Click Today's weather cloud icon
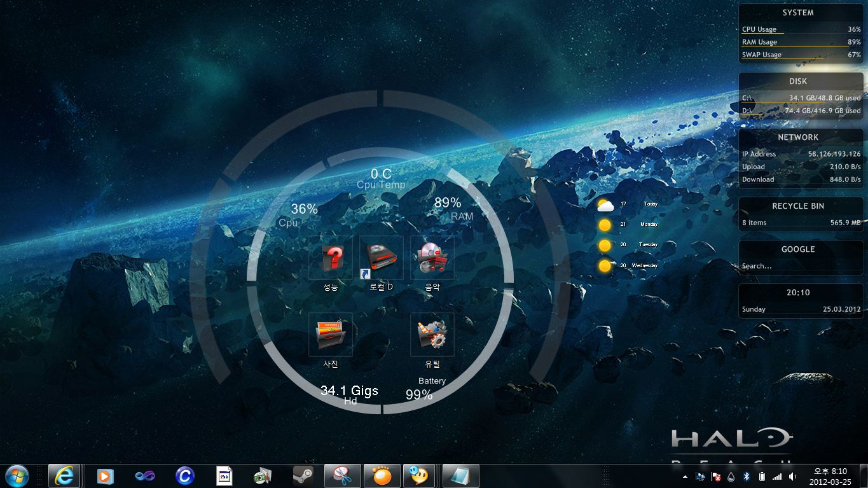The width and height of the screenshot is (868, 488). [605, 205]
